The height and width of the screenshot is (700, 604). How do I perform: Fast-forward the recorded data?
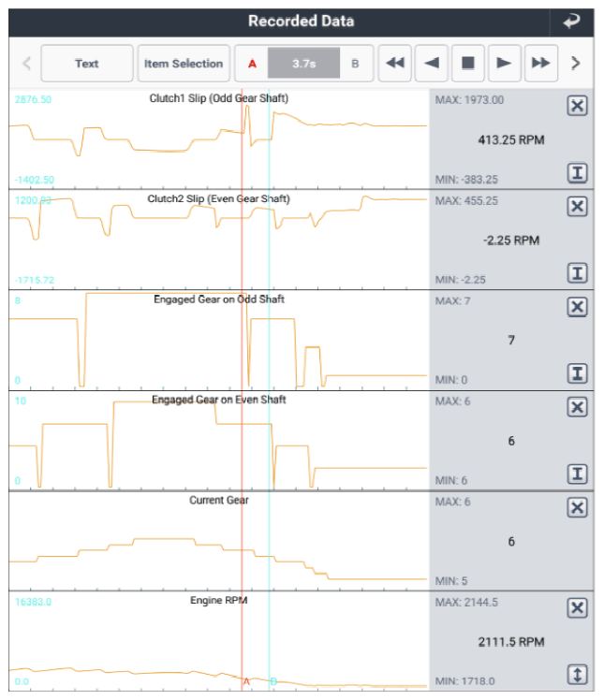point(541,63)
